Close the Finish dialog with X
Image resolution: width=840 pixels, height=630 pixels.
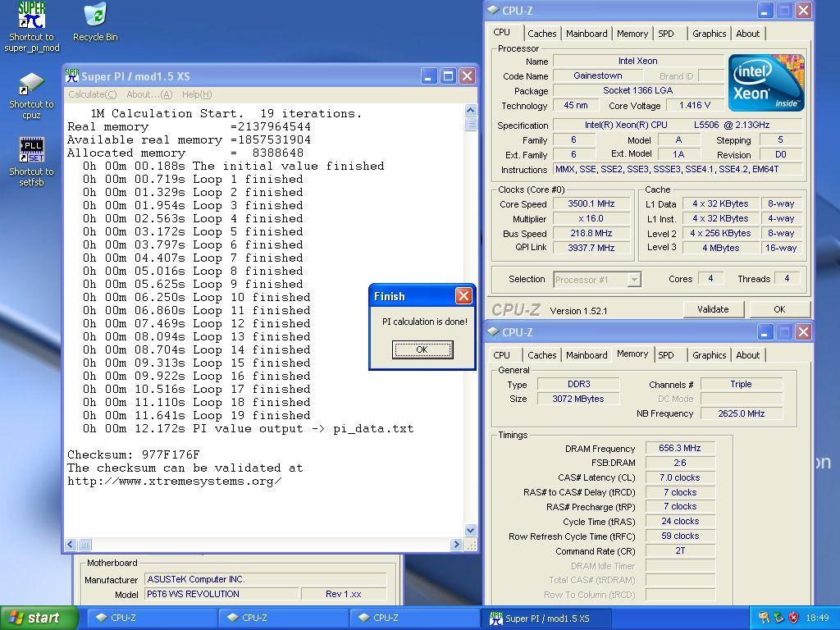(x=463, y=295)
